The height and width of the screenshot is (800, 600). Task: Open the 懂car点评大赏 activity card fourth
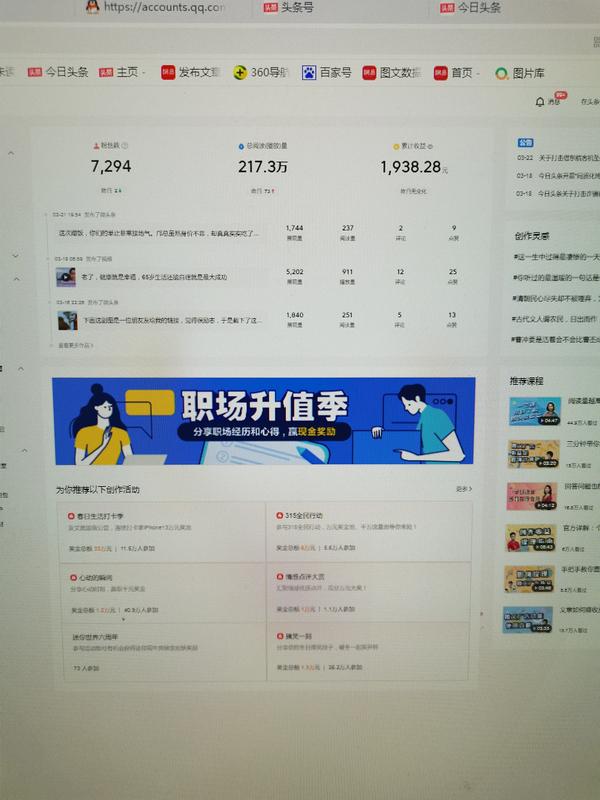(368, 592)
